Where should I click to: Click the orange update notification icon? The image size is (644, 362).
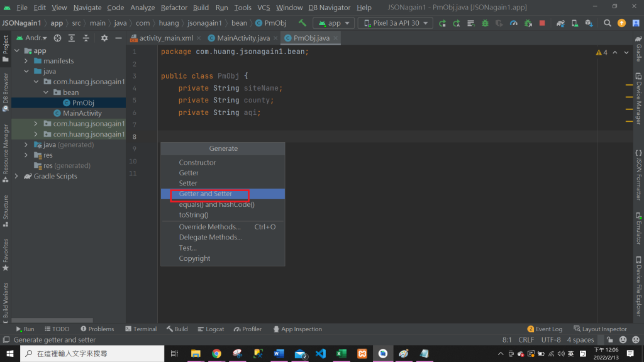621,23
